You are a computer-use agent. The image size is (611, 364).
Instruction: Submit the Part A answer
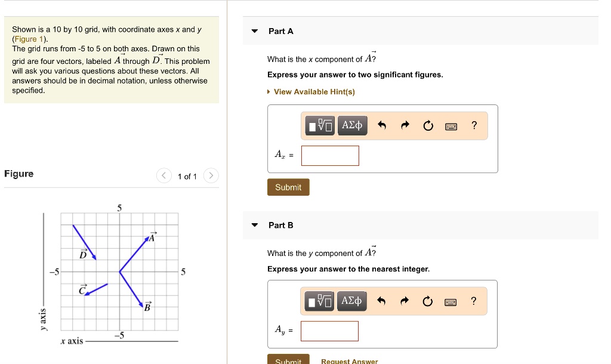point(288,187)
